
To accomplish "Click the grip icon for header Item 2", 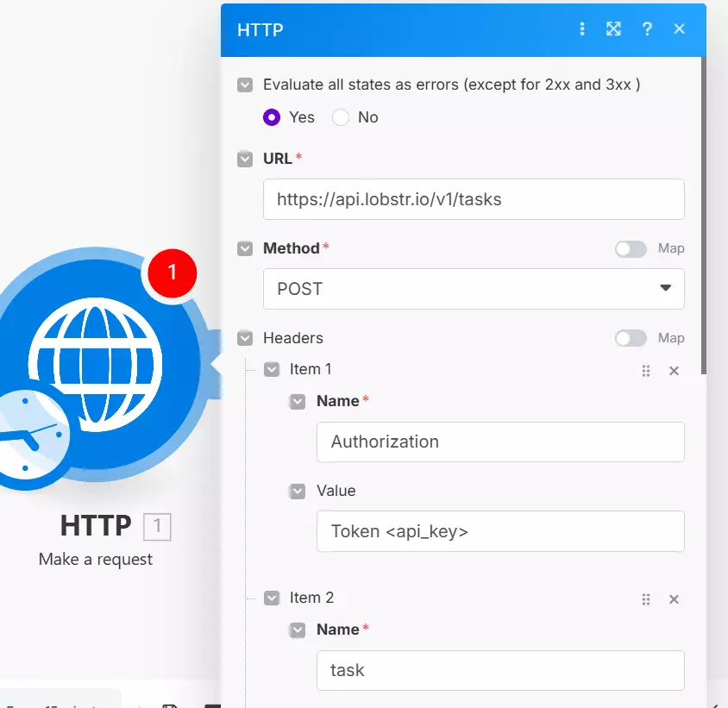I will (645, 599).
